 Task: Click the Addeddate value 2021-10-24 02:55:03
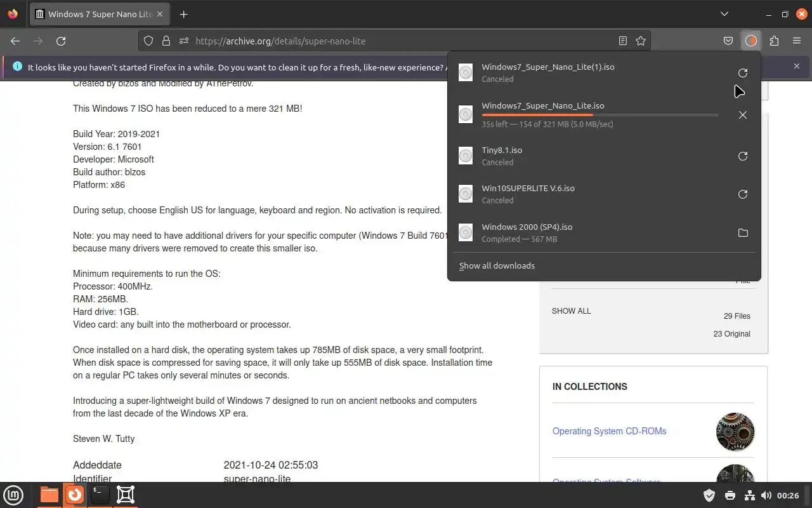(x=271, y=465)
